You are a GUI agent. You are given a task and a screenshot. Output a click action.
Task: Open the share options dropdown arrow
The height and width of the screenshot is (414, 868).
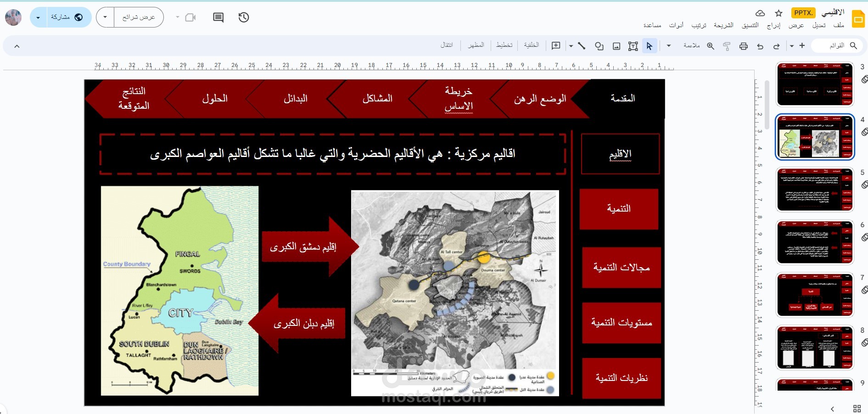[38, 17]
